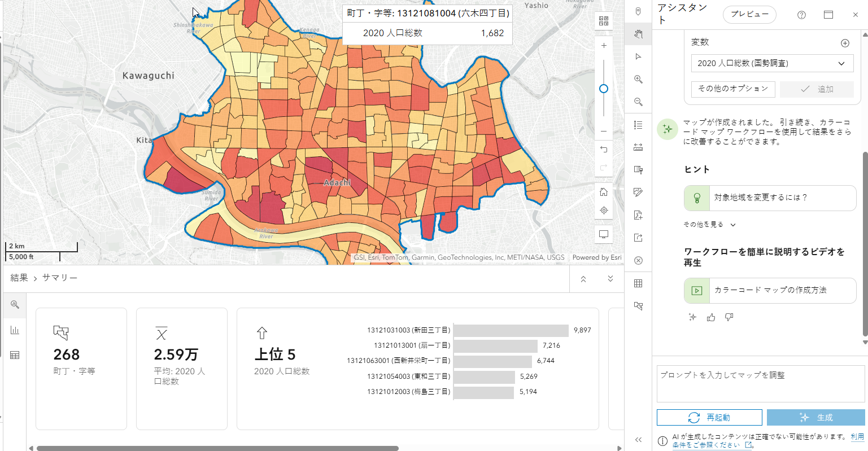Zoom in with the map plus button
The image size is (868, 451).
[x=604, y=46]
